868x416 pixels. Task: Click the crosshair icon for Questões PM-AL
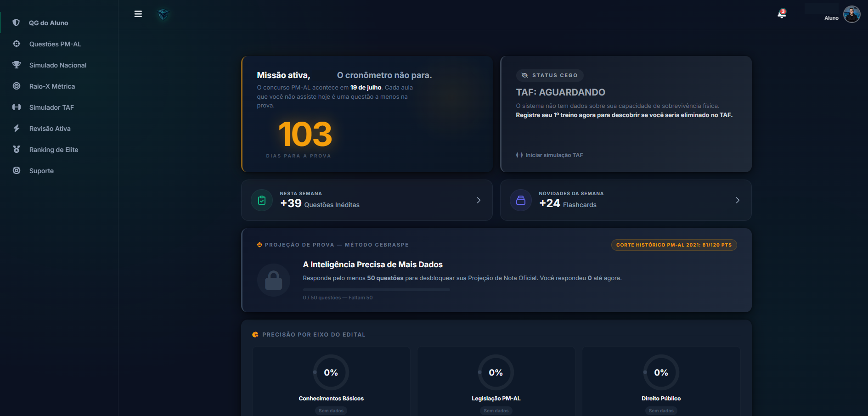pyautogui.click(x=17, y=44)
